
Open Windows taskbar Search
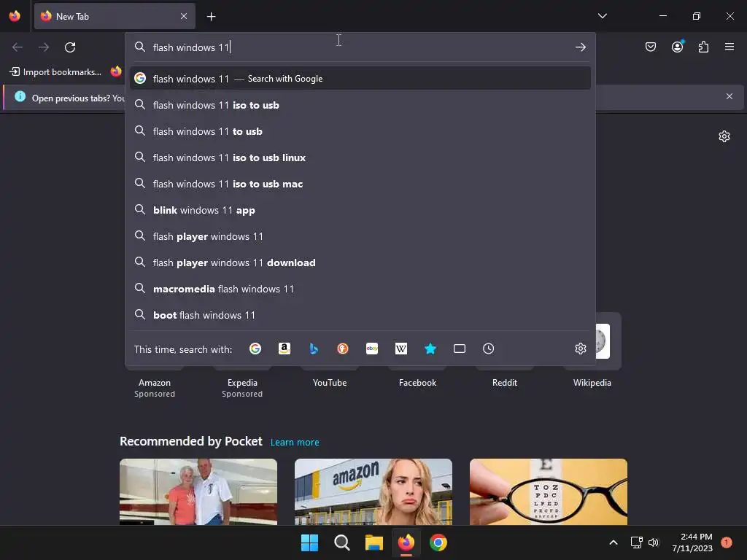[x=341, y=542]
